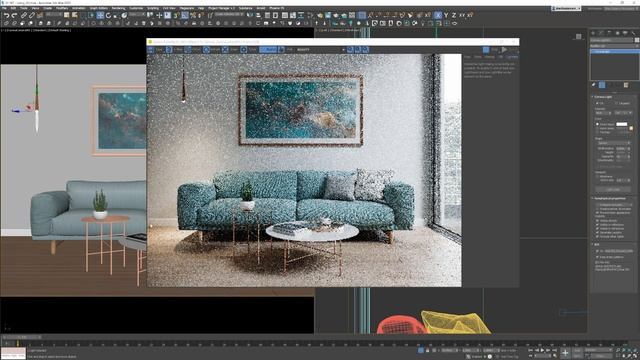
Task: Click the Z axis constraint button
Action: click(x=454, y=15)
